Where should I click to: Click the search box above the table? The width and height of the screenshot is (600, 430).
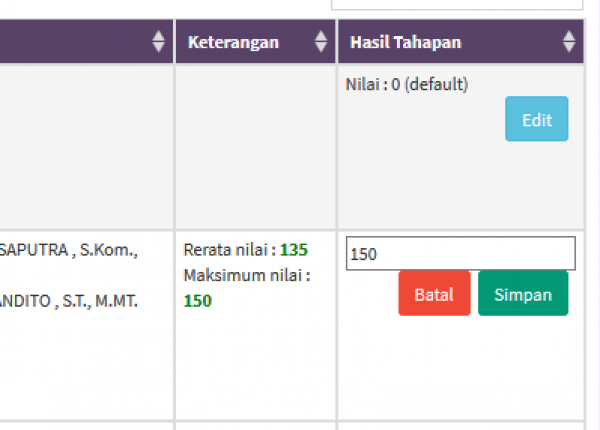[457, 5]
